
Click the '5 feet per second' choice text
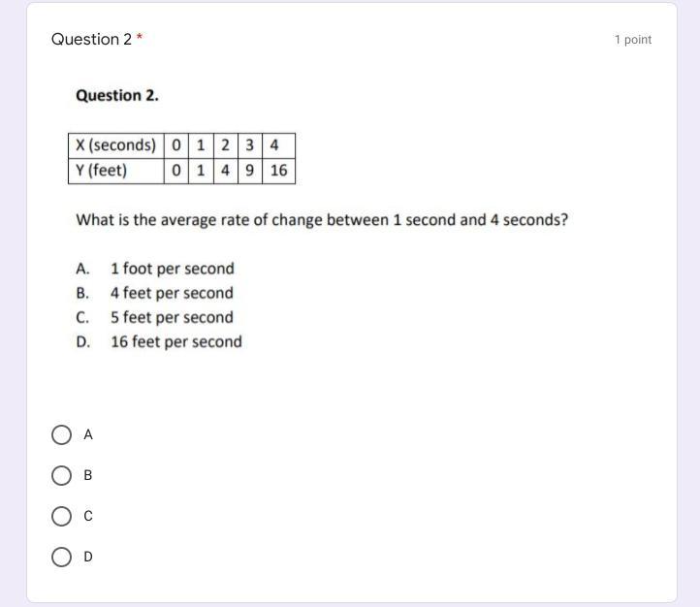click(172, 317)
